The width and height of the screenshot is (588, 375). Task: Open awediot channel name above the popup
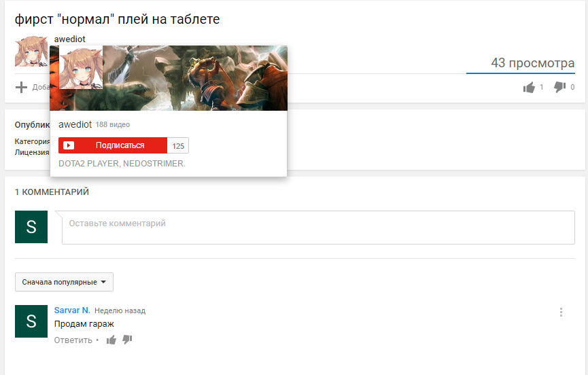tap(70, 39)
